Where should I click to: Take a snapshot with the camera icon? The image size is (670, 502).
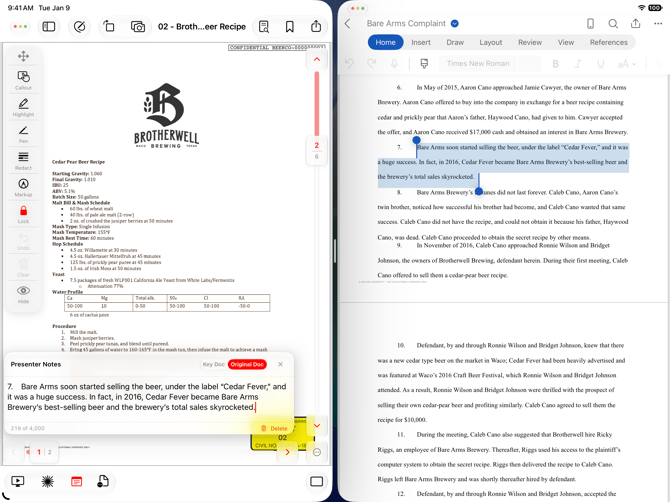138,26
